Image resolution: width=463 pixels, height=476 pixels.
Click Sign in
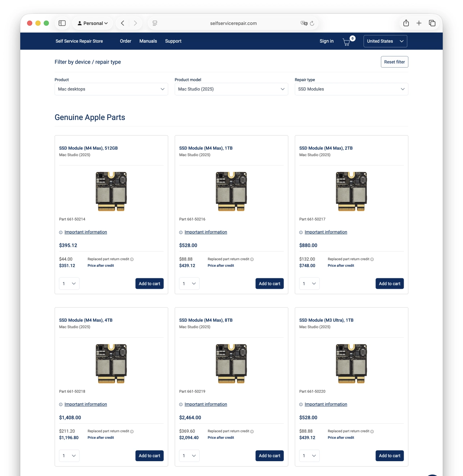327,41
